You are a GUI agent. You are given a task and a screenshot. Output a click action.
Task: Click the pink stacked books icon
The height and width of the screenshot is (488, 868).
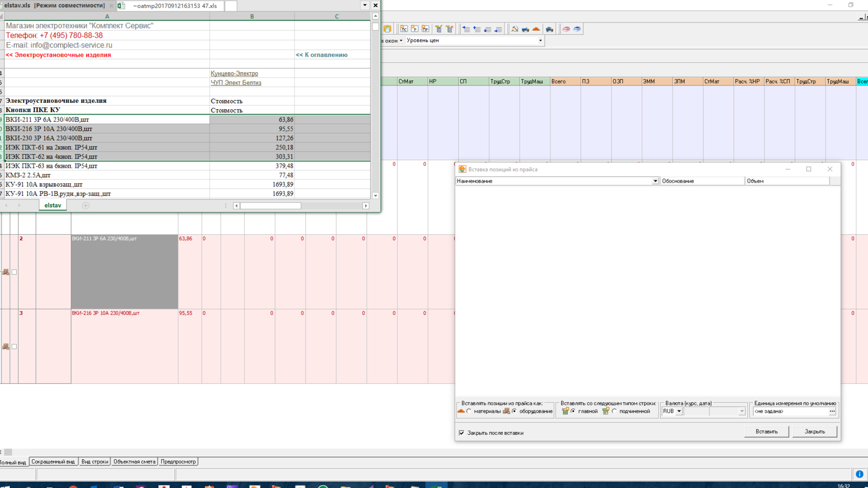click(566, 29)
